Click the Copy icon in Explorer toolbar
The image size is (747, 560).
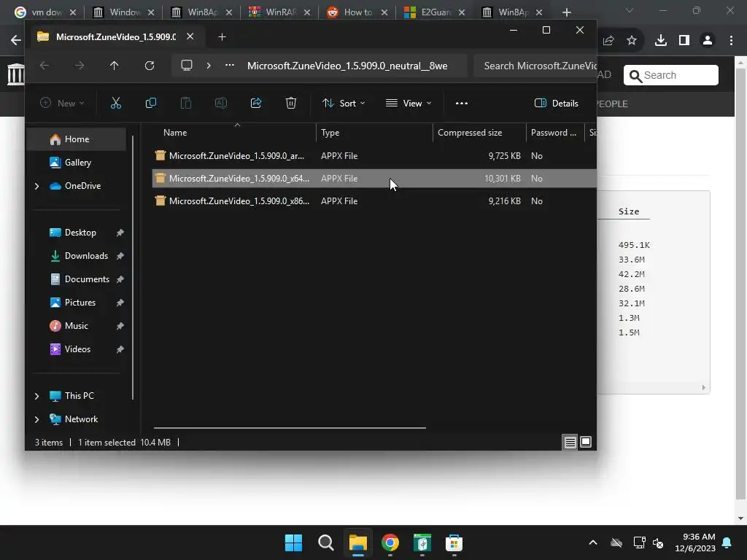tap(150, 104)
